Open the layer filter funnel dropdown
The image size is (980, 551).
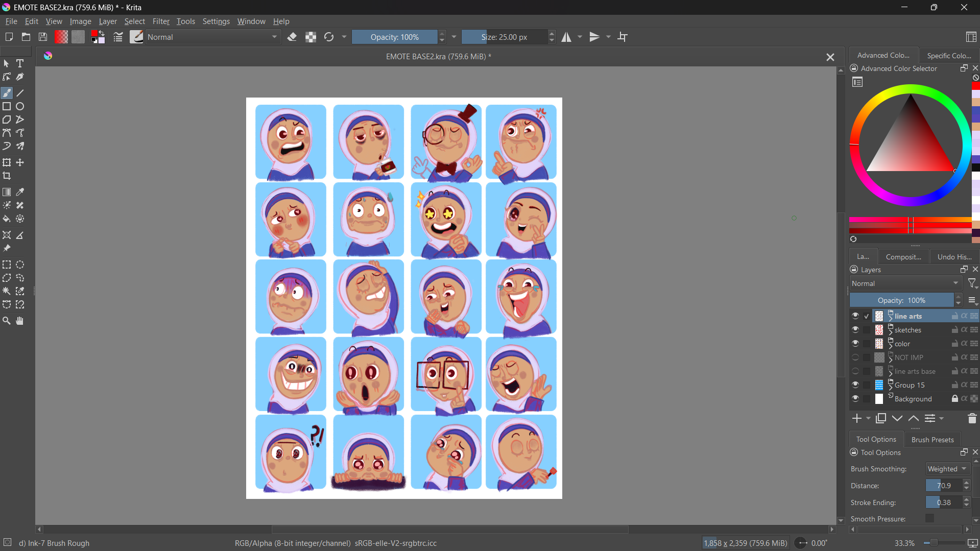(972, 283)
